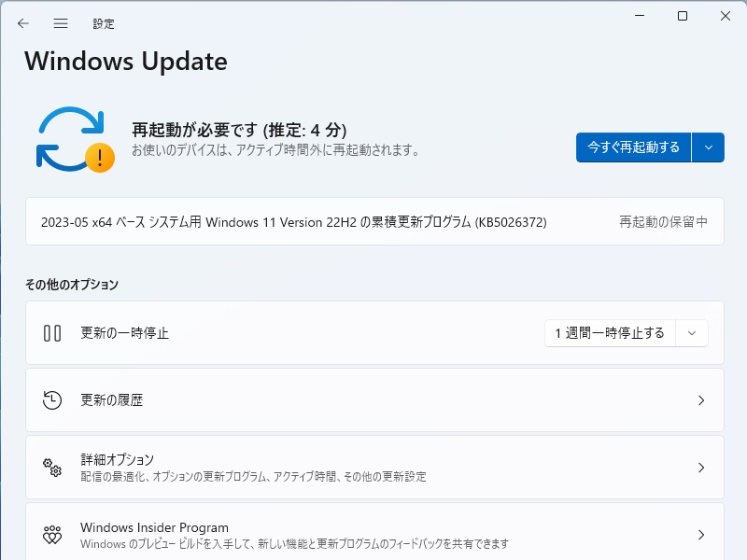The width and height of the screenshot is (747, 560).
Task: Open the Windows Insider Program chevron
Action: coord(701,535)
